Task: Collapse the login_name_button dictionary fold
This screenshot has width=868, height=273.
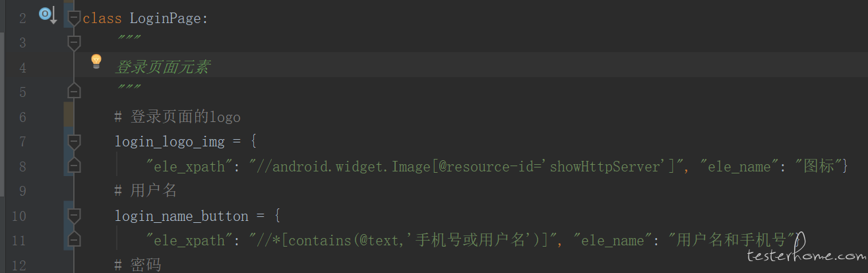Action: (74, 216)
